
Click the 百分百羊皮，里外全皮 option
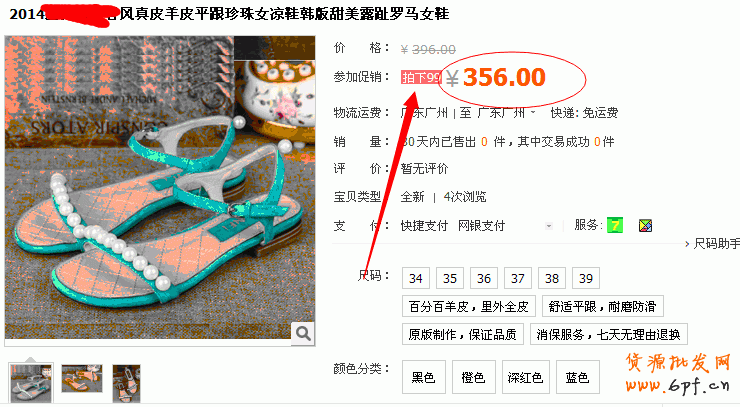[x=469, y=306]
